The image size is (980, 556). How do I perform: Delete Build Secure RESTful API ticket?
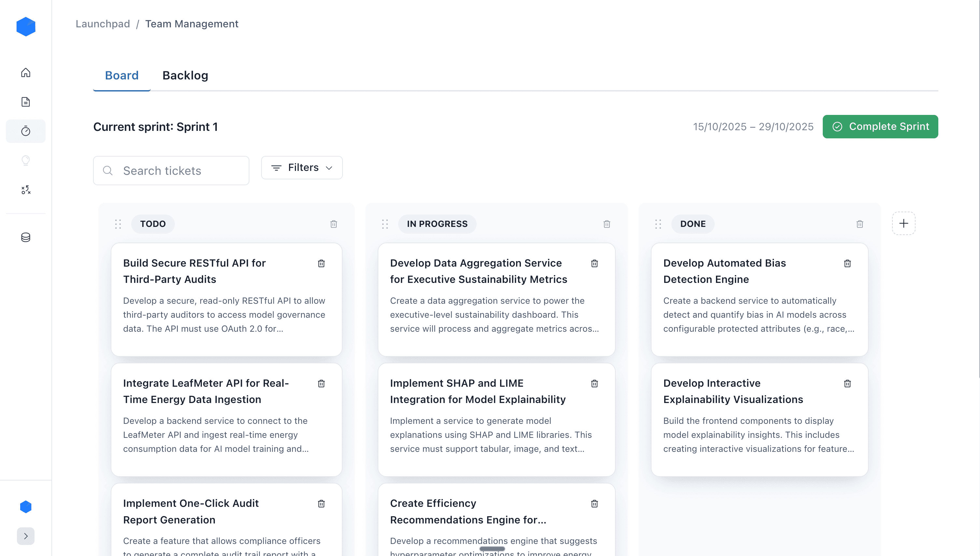tap(321, 263)
